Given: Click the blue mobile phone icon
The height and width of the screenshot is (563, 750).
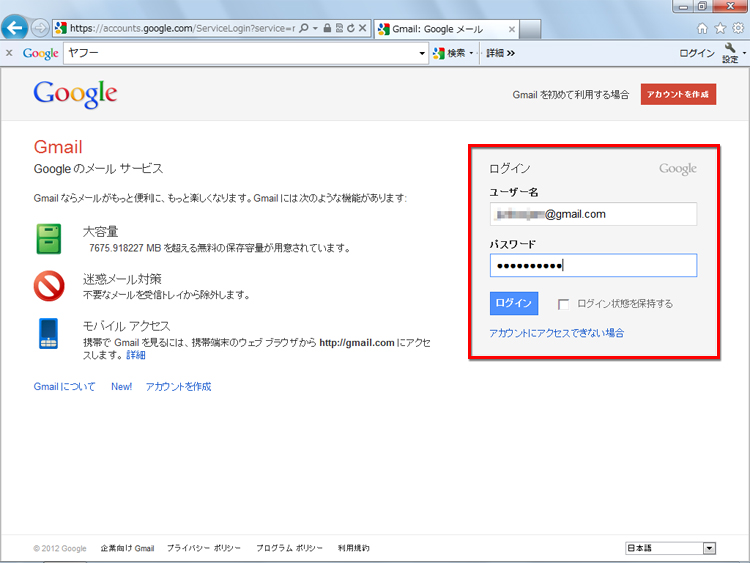Looking at the screenshot, I should pyautogui.click(x=48, y=333).
